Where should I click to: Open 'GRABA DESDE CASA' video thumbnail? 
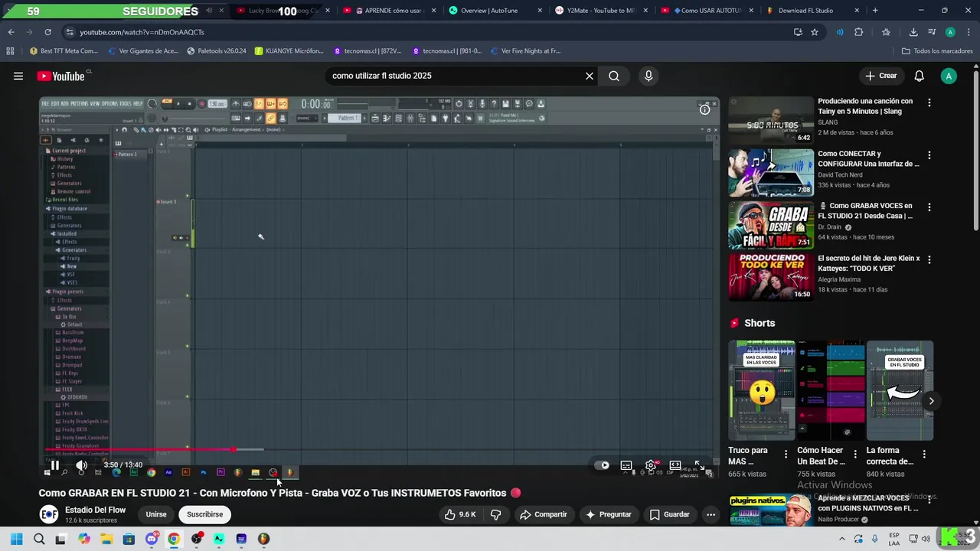pyautogui.click(x=770, y=225)
